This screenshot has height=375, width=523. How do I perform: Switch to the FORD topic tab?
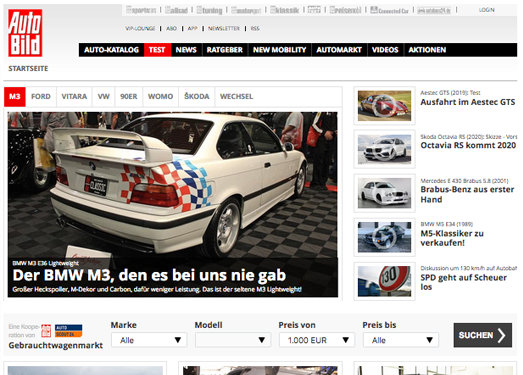coord(41,96)
